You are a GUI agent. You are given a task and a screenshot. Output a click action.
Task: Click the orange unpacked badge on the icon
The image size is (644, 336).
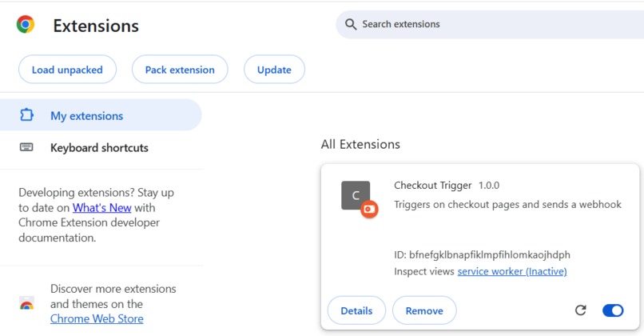[369, 210]
